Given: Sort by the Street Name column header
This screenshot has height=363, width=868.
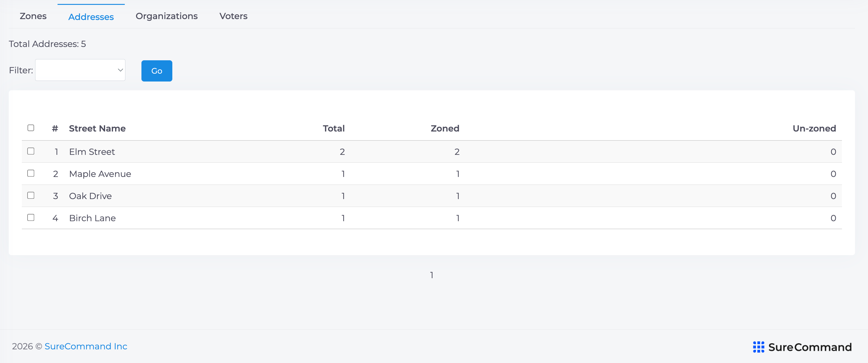Looking at the screenshot, I should click(97, 128).
